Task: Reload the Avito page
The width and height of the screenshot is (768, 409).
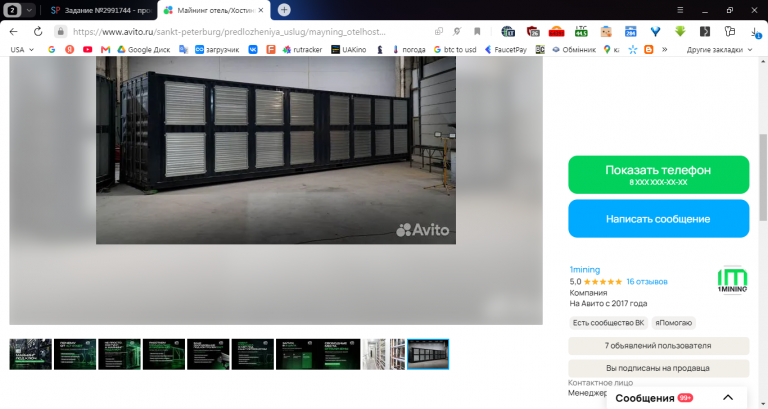Action: tap(38, 31)
